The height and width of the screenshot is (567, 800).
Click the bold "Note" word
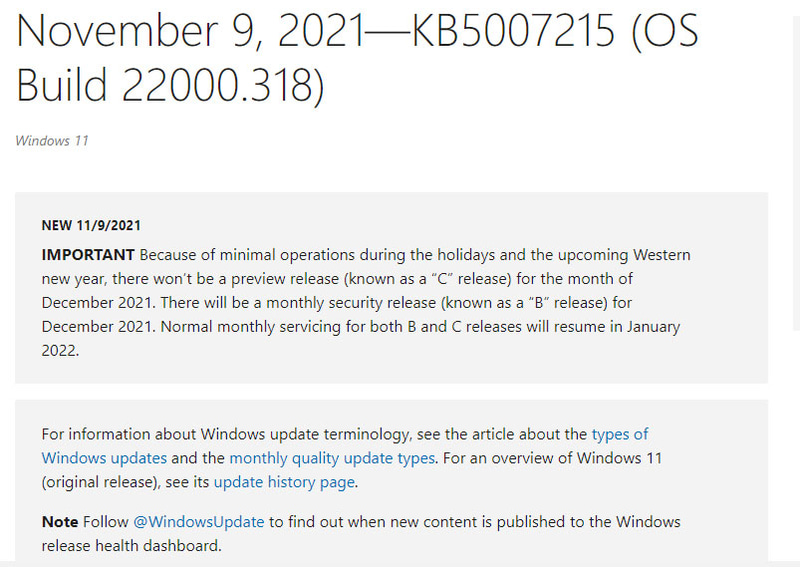tap(59, 522)
